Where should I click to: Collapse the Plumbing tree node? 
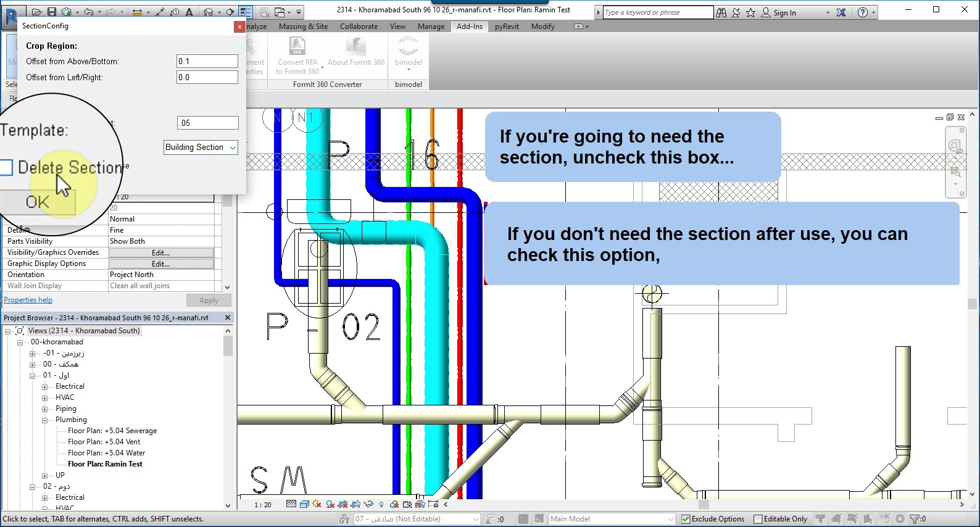pyautogui.click(x=44, y=420)
